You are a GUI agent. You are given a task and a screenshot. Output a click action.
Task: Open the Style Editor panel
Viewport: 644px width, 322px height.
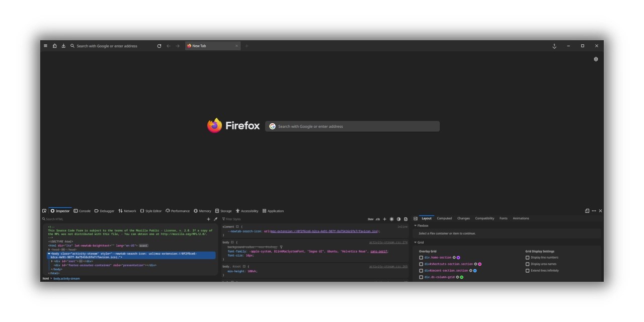(x=151, y=211)
